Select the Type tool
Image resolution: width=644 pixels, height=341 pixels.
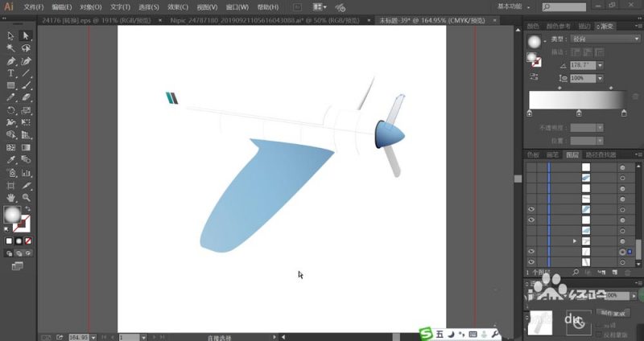tap(10, 74)
